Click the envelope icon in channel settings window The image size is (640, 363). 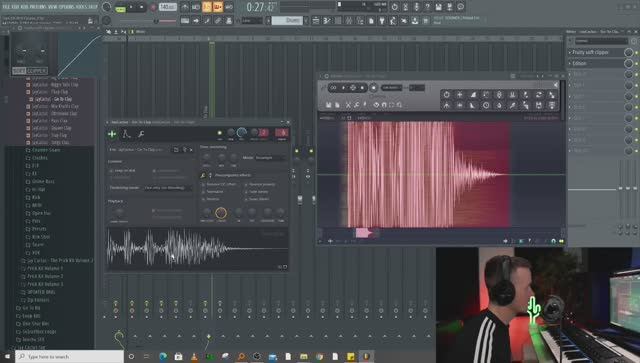click(127, 134)
